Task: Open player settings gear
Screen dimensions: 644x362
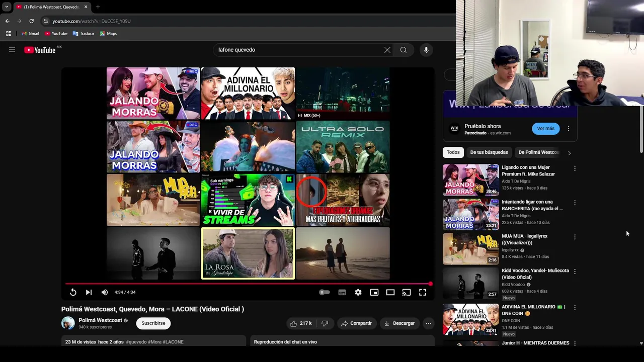Action: (x=358, y=292)
